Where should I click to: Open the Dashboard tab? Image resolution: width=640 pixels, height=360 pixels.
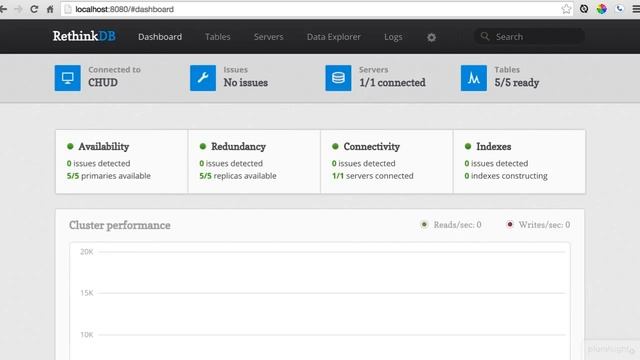pyautogui.click(x=160, y=37)
